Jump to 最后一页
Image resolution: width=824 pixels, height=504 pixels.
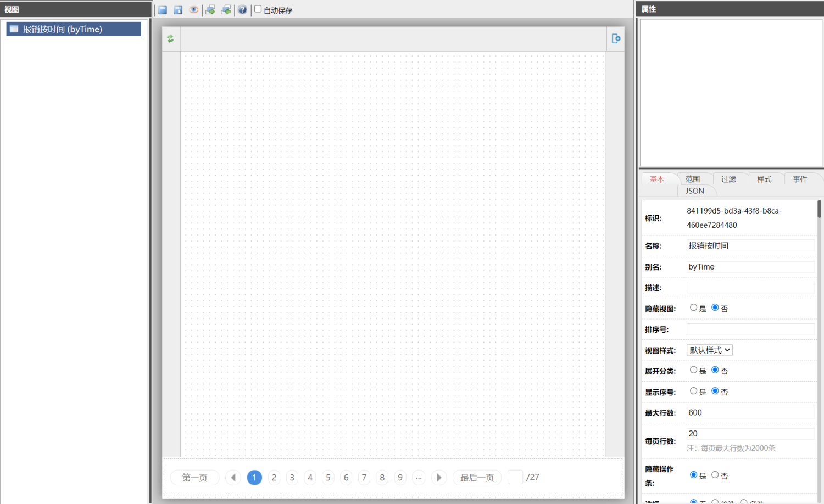477,478
